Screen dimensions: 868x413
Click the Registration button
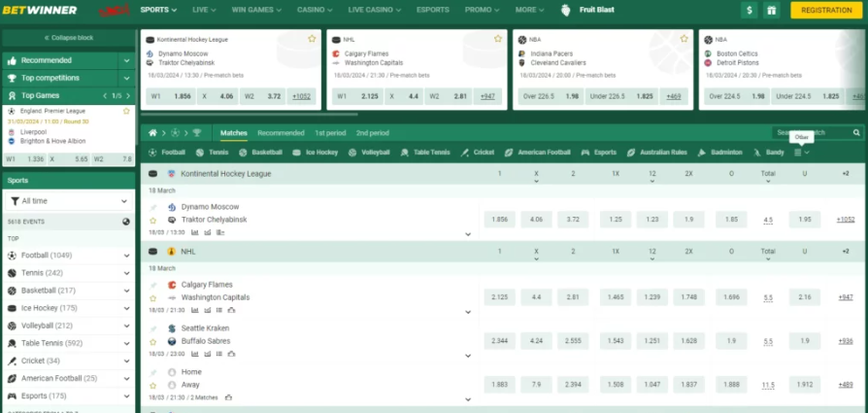827,11
